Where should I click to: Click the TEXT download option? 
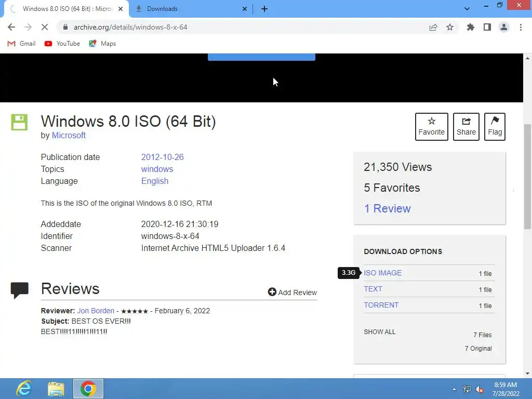pyautogui.click(x=373, y=289)
